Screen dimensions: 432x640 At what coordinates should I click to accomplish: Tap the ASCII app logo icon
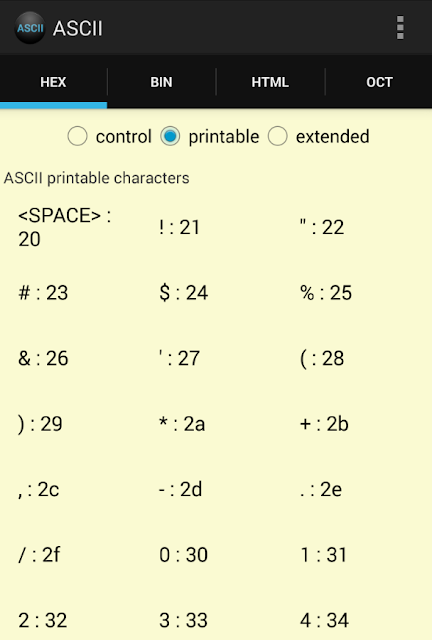pyautogui.click(x=30, y=28)
